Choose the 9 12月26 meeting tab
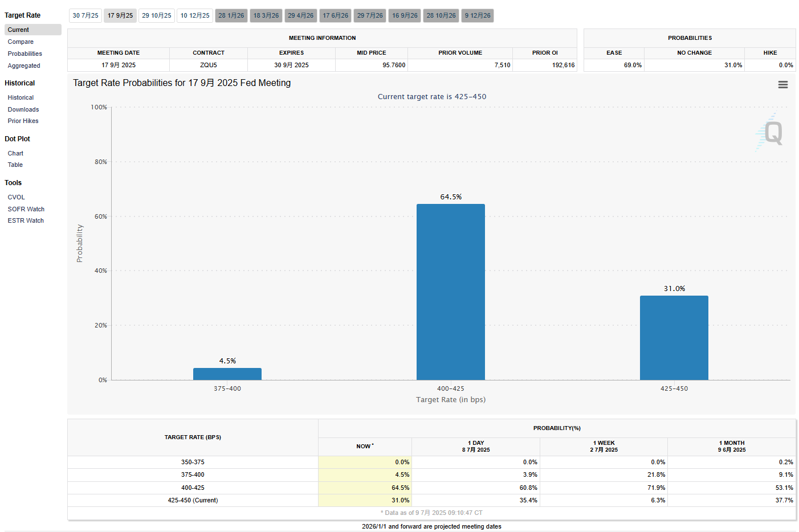 tap(478, 15)
